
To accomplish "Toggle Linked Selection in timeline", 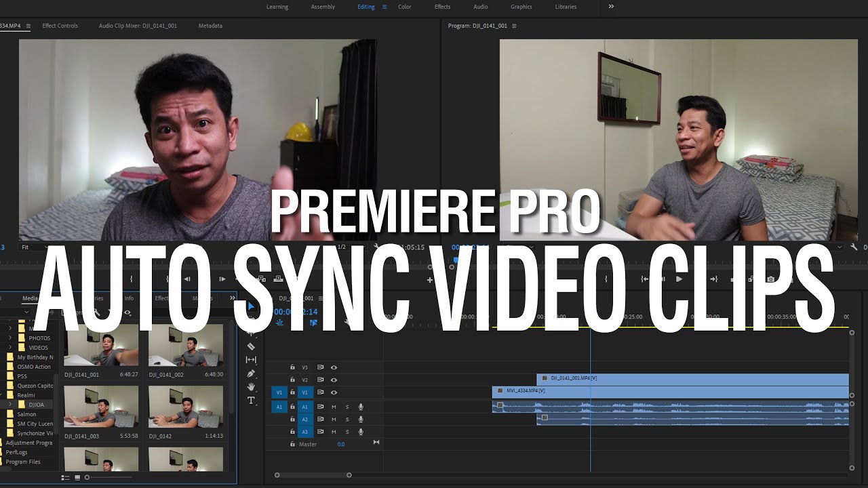I will pyautogui.click(x=313, y=323).
